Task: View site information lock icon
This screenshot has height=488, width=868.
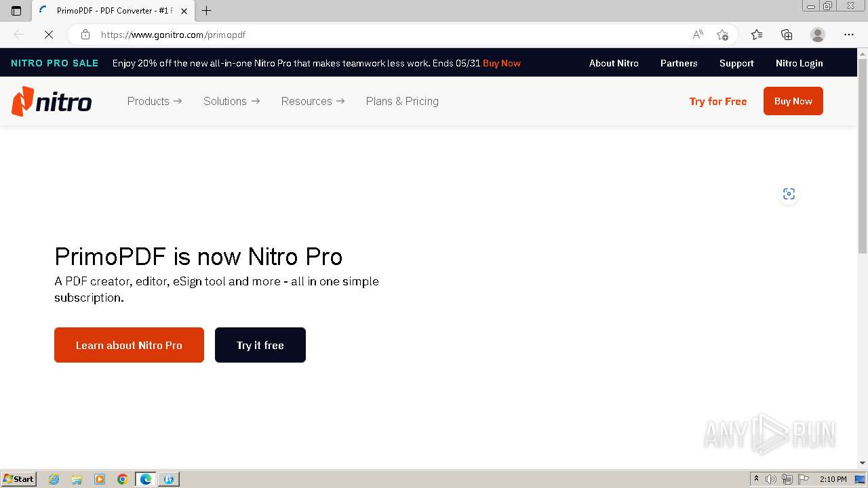Action: click(x=85, y=35)
